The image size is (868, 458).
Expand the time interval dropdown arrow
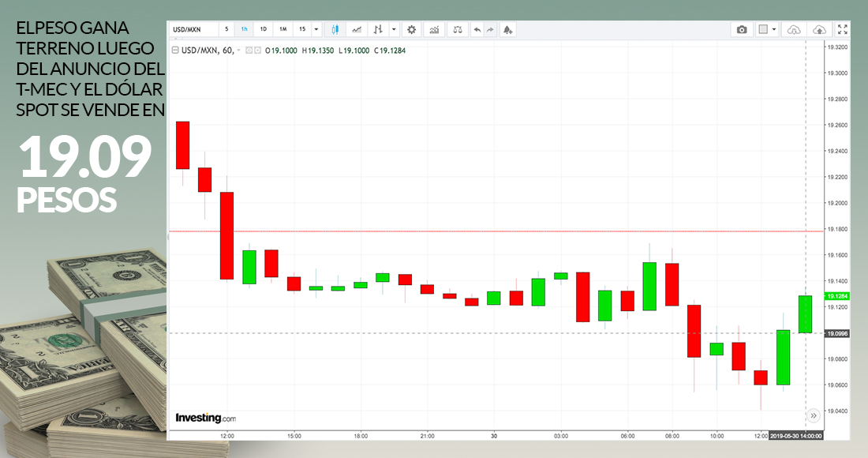pyautogui.click(x=316, y=29)
